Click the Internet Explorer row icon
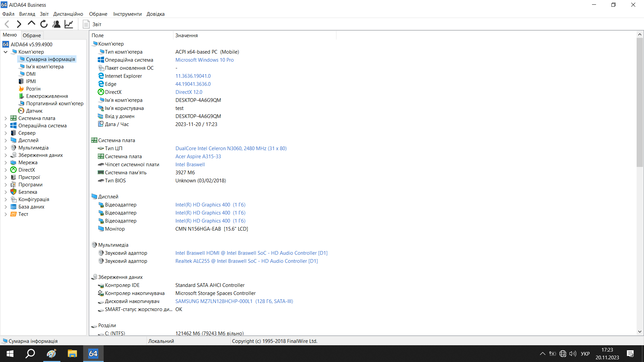644x362 pixels. [101, 76]
